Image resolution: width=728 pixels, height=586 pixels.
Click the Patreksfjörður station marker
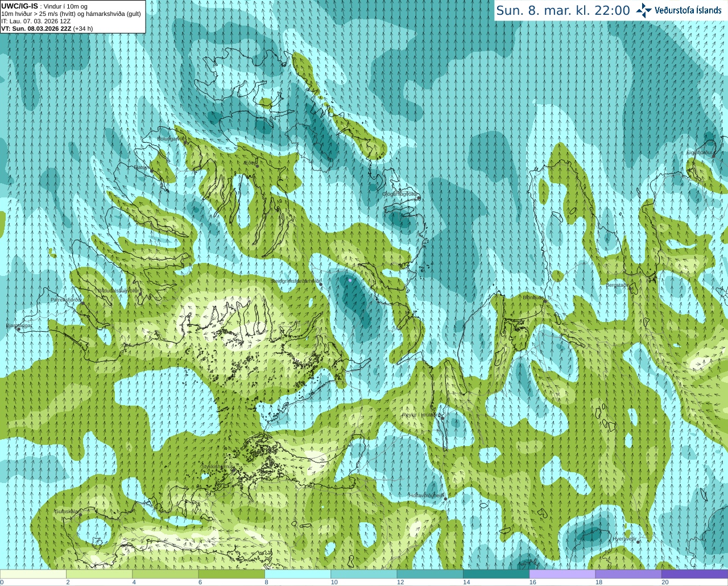82,303
